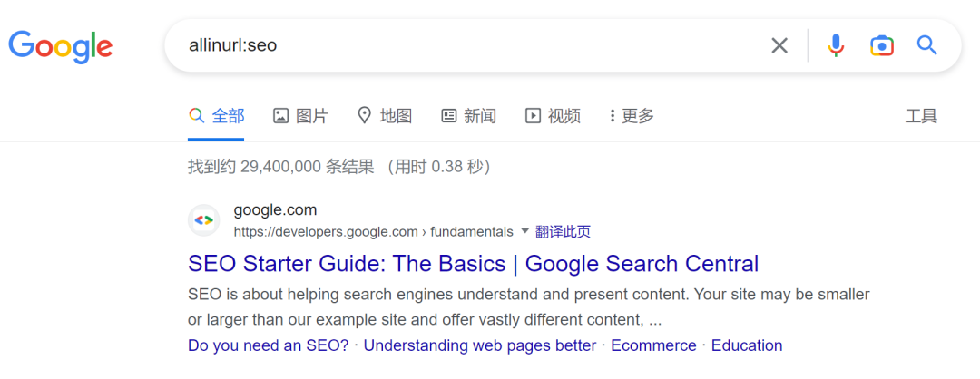This screenshot has height=379, width=980.
Task: Open the SEO Starter Guide result title
Action: (x=473, y=264)
